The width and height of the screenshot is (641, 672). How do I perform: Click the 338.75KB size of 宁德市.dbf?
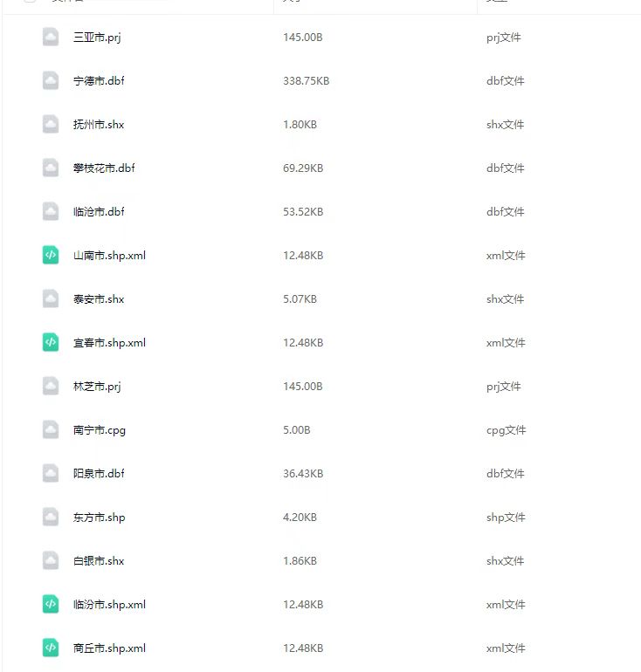click(x=306, y=81)
